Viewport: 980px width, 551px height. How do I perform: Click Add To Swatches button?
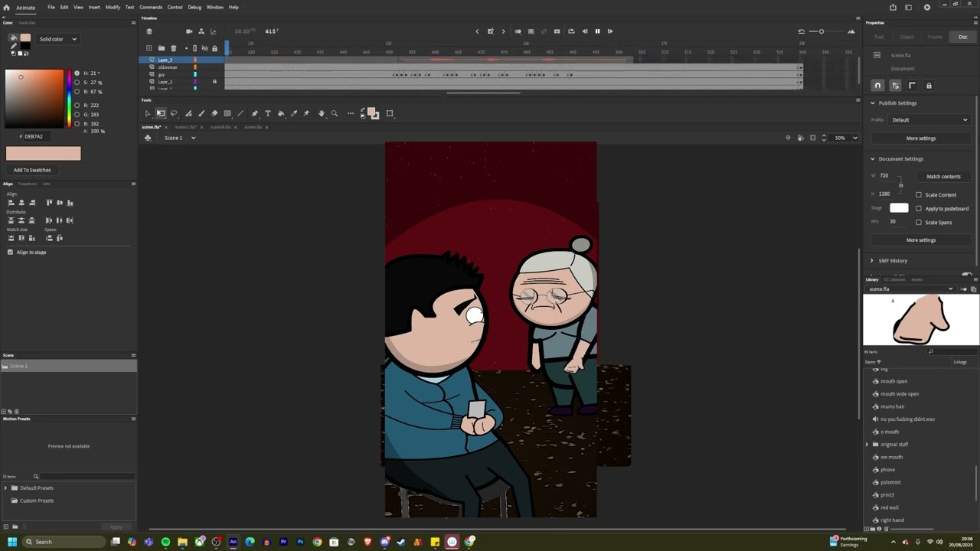(x=32, y=170)
